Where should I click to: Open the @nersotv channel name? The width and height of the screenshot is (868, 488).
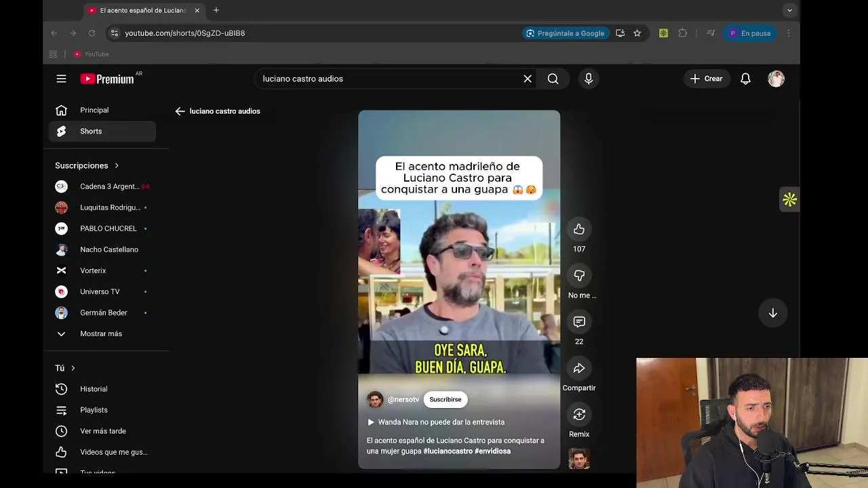pos(403,400)
